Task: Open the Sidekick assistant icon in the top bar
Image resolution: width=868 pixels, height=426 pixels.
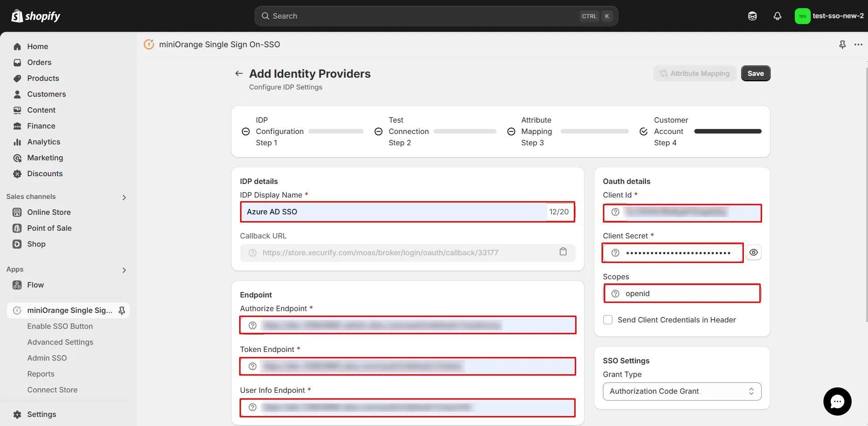Action: 753,16
